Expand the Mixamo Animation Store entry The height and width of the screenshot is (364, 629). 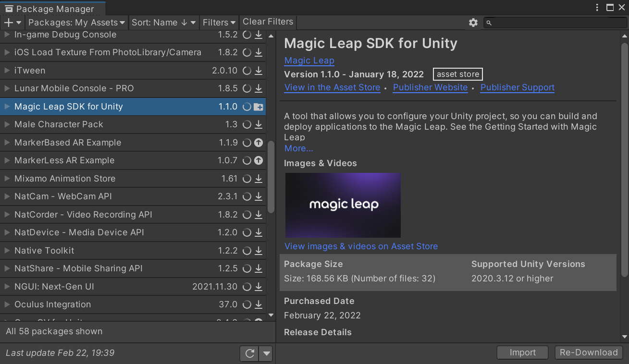click(7, 179)
